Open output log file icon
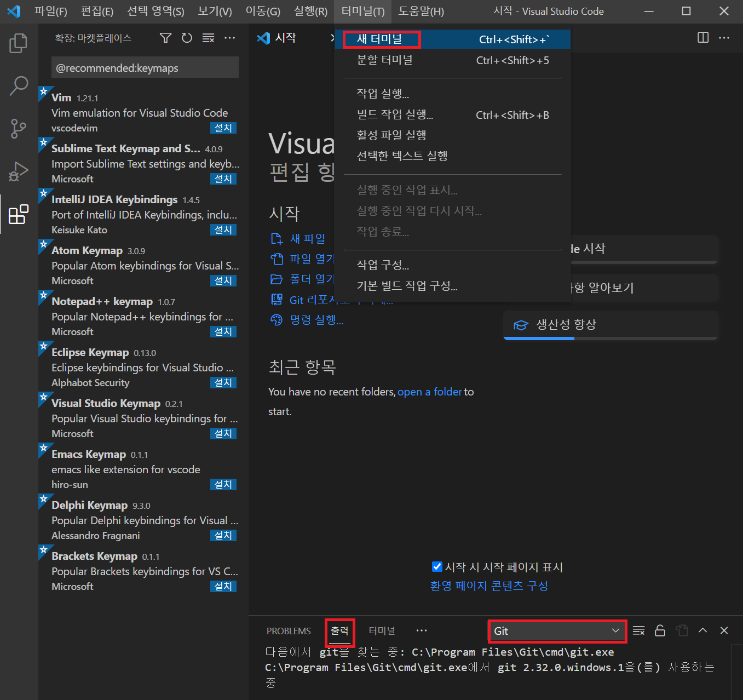The height and width of the screenshot is (700, 743). point(682,630)
